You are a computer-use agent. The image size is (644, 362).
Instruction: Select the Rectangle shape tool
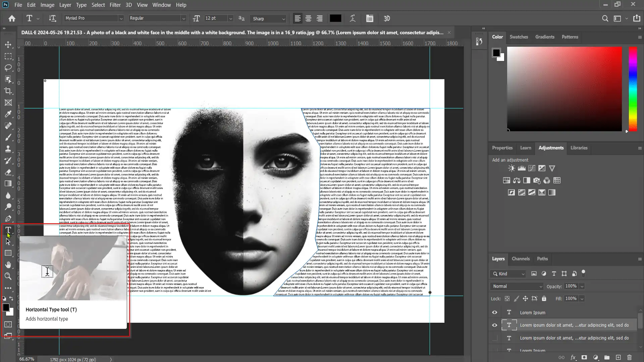pyautogui.click(x=8, y=253)
